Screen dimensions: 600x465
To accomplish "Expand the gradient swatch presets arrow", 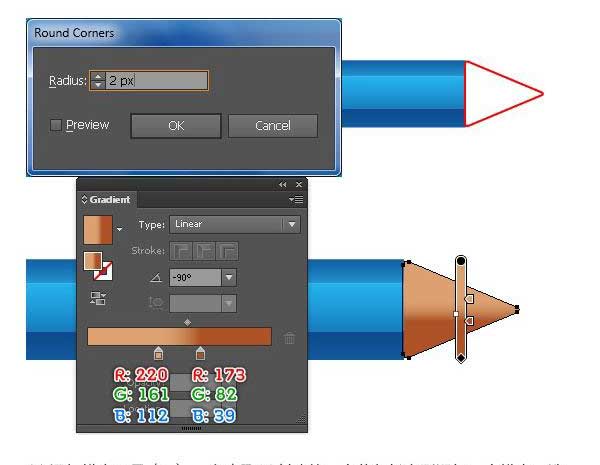I will click(x=119, y=229).
